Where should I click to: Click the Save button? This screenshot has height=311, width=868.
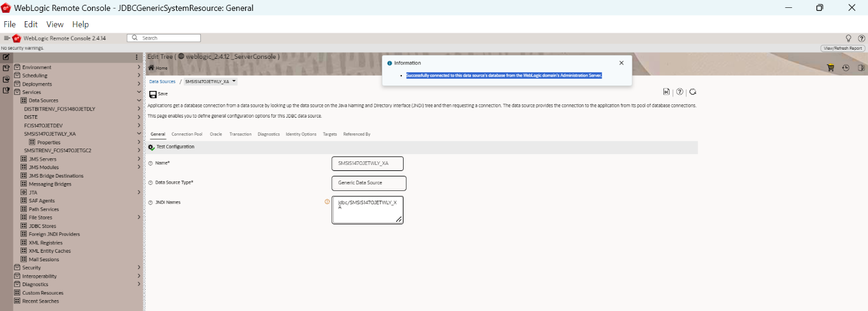click(158, 94)
